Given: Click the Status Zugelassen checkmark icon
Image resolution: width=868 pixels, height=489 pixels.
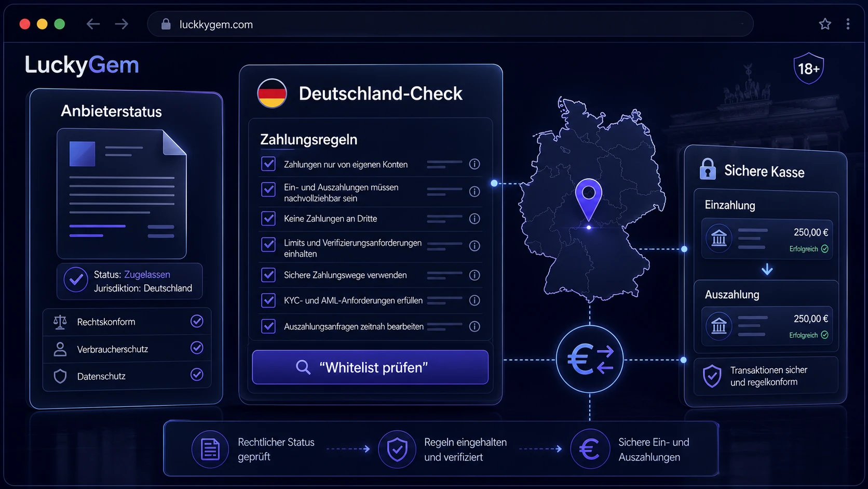Looking at the screenshot, I should (x=76, y=280).
